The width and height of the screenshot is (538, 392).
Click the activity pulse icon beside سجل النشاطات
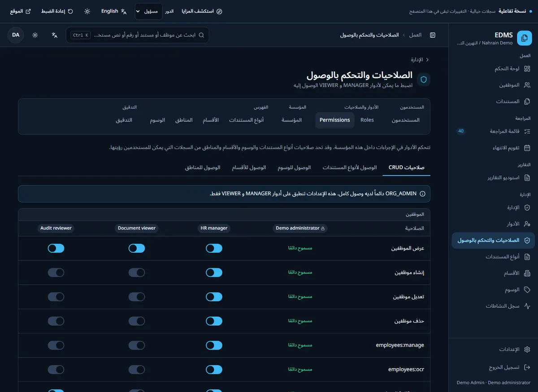(x=527, y=306)
